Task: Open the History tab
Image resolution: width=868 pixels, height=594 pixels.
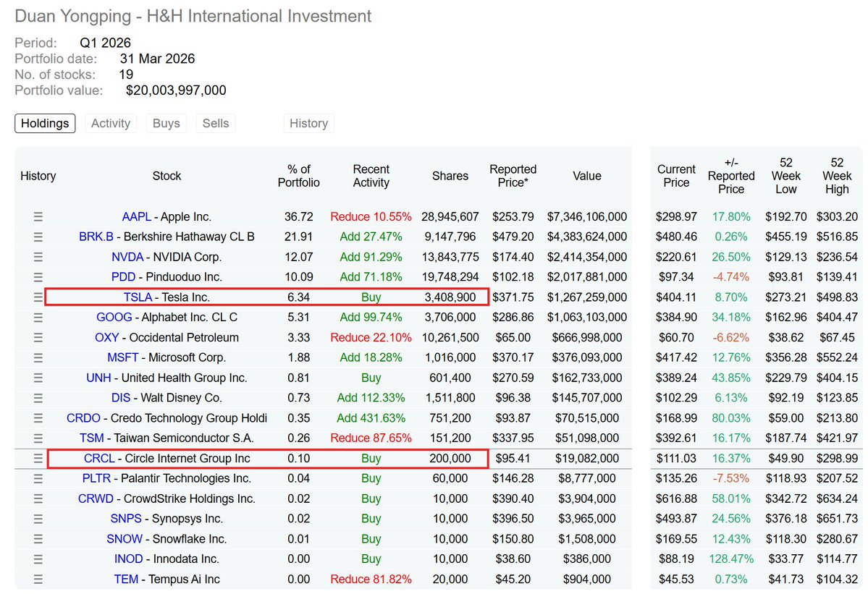Action: [308, 123]
